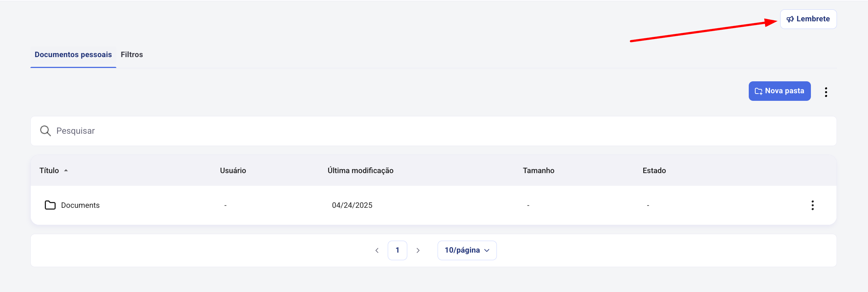Click the Documents folder icon

pyautogui.click(x=50, y=205)
